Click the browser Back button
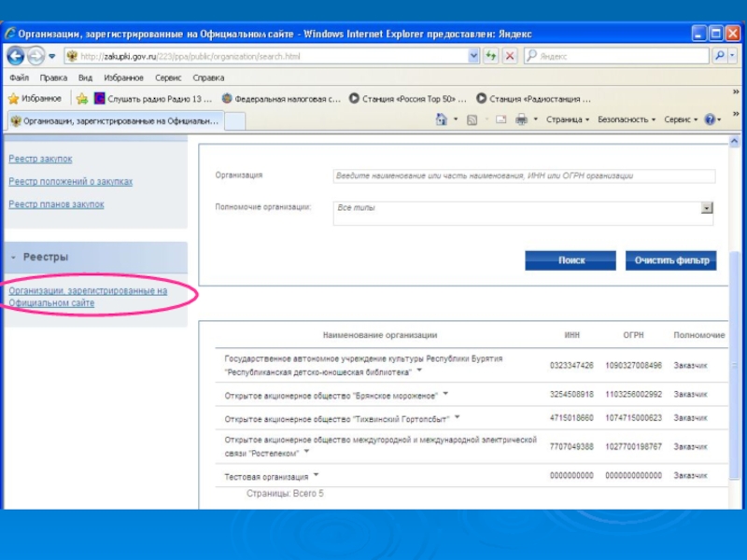This screenshot has height=560, width=747. tap(16, 56)
